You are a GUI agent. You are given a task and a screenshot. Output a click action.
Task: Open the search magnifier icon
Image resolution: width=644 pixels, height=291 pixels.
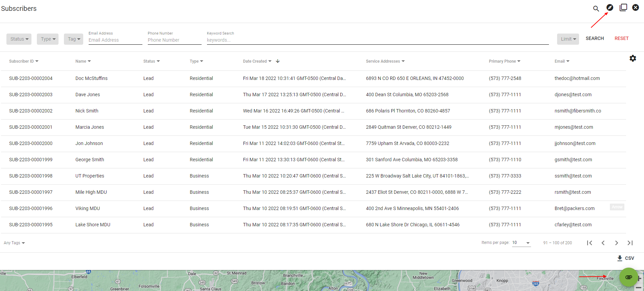point(596,8)
